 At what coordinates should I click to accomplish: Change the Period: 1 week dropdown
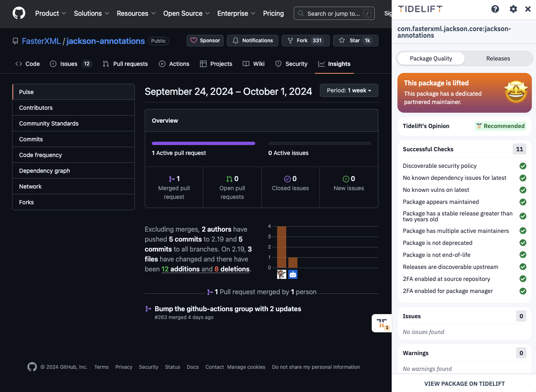click(349, 90)
